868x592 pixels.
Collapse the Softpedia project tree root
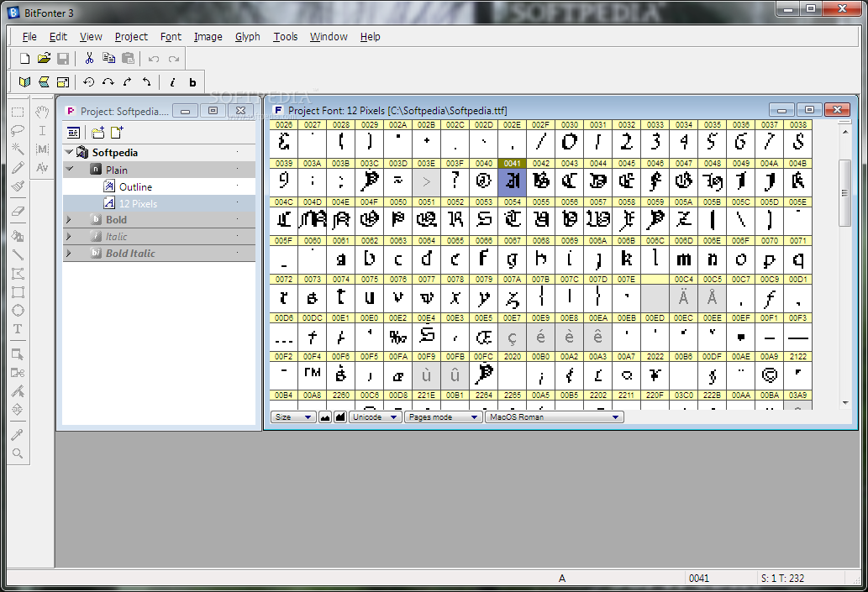(x=69, y=152)
